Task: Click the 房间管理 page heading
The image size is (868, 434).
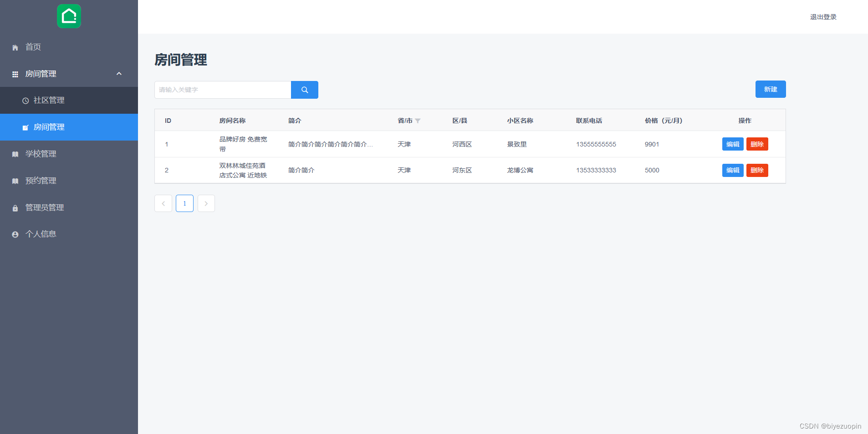Action: click(x=181, y=60)
